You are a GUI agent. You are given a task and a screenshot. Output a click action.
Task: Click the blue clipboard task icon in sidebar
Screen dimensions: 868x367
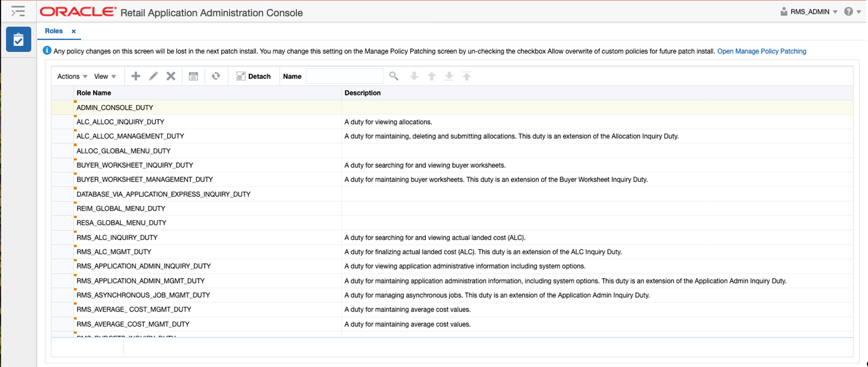pyautogui.click(x=18, y=39)
